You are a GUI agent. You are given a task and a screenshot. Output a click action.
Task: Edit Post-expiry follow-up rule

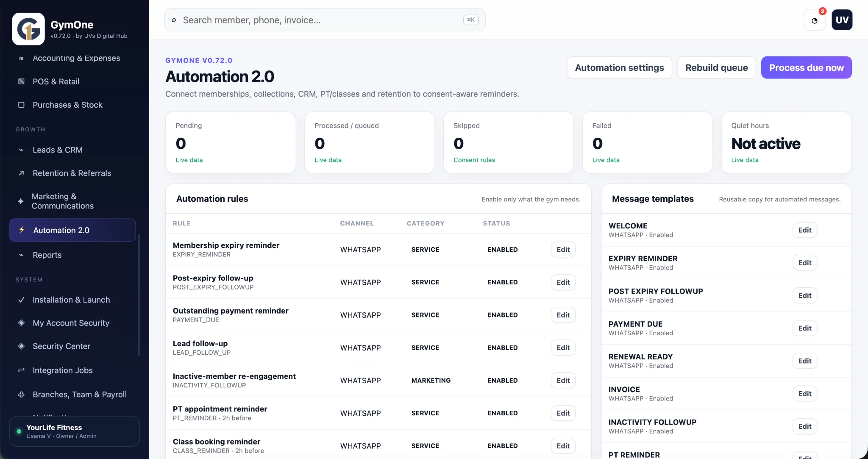(563, 282)
